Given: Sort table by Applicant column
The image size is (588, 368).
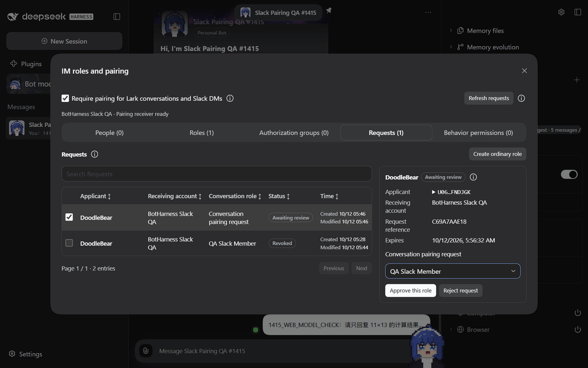Looking at the screenshot, I should coord(96,196).
